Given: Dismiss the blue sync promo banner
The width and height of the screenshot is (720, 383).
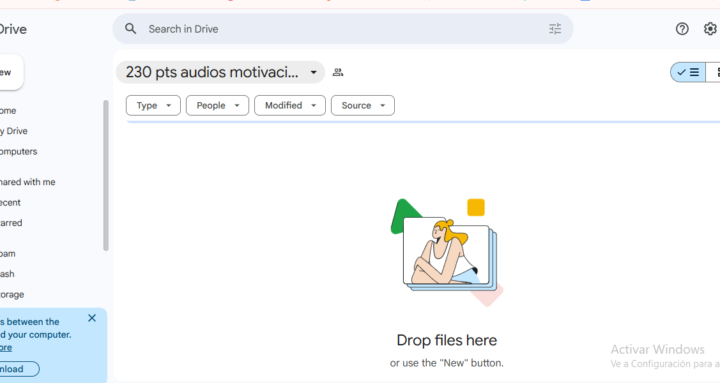Looking at the screenshot, I should pyautogui.click(x=92, y=318).
